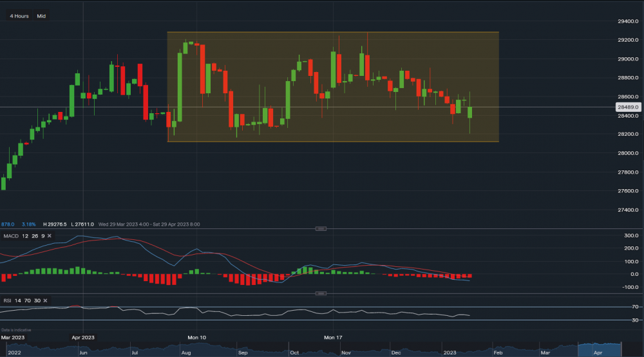Click the top border of the yellow range box
Image resolution: width=644 pixels, height=357 pixels.
[x=332, y=32]
